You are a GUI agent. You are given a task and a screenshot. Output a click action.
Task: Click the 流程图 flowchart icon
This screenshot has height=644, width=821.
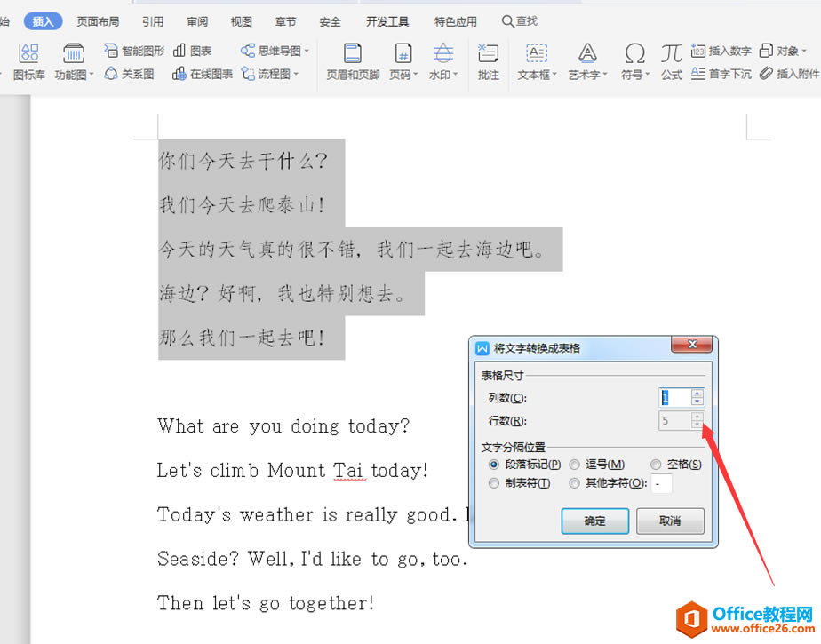click(248, 74)
